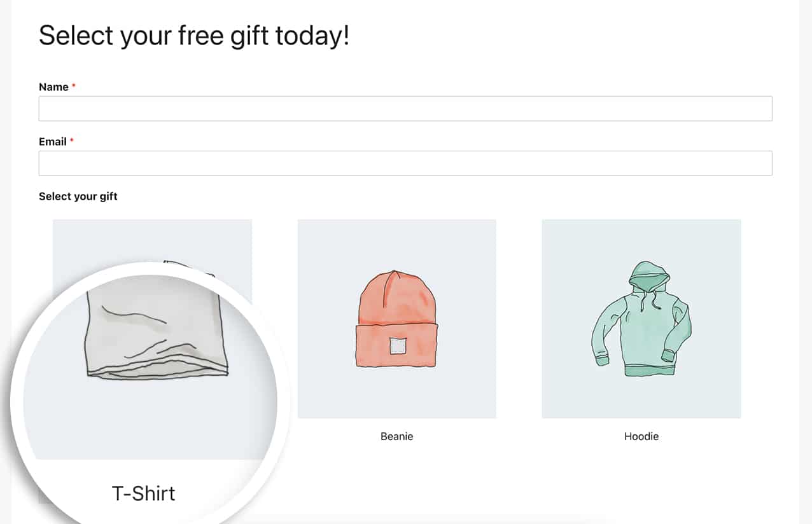Click the Name input field
Image resolution: width=812 pixels, height=524 pixels.
[x=405, y=108]
